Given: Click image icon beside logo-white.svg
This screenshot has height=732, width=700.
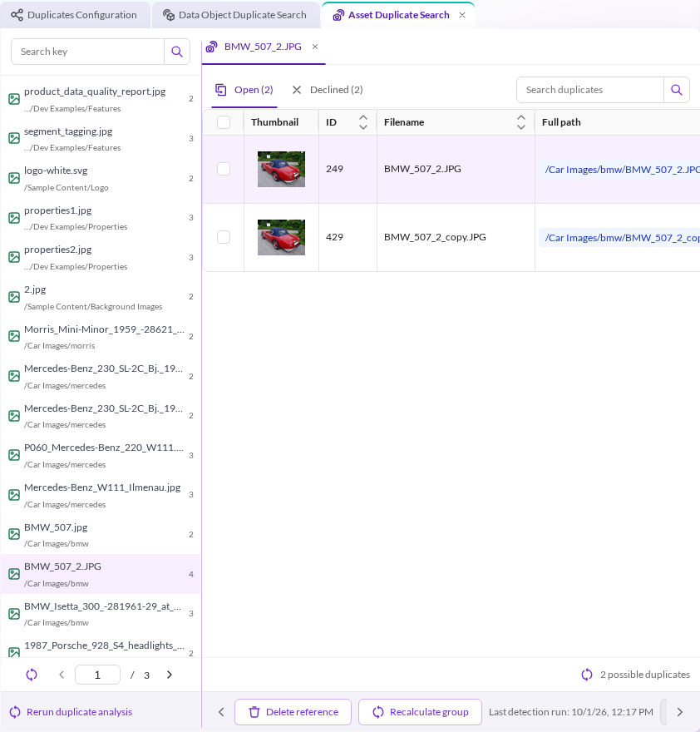Looking at the screenshot, I should [x=14, y=178].
